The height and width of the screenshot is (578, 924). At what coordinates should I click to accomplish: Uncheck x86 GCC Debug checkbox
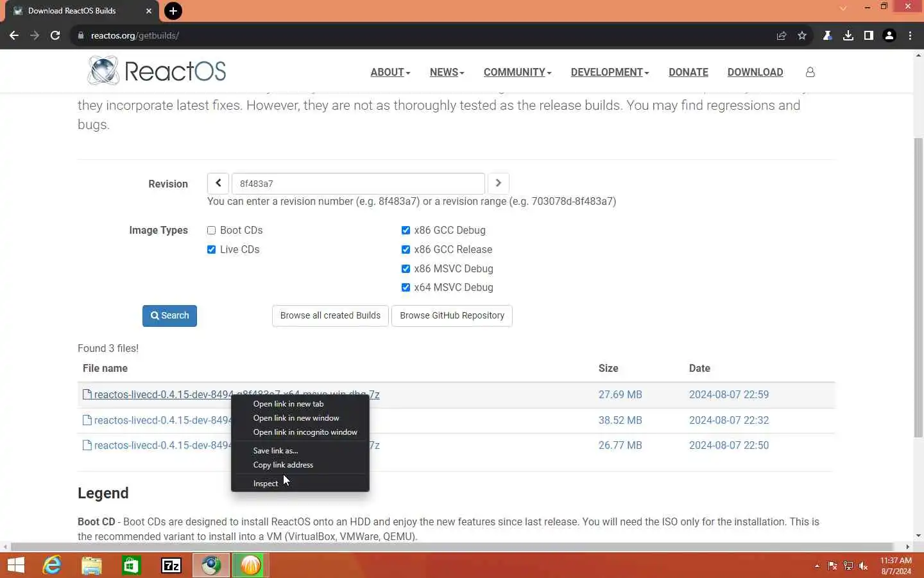pyautogui.click(x=406, y=230)
